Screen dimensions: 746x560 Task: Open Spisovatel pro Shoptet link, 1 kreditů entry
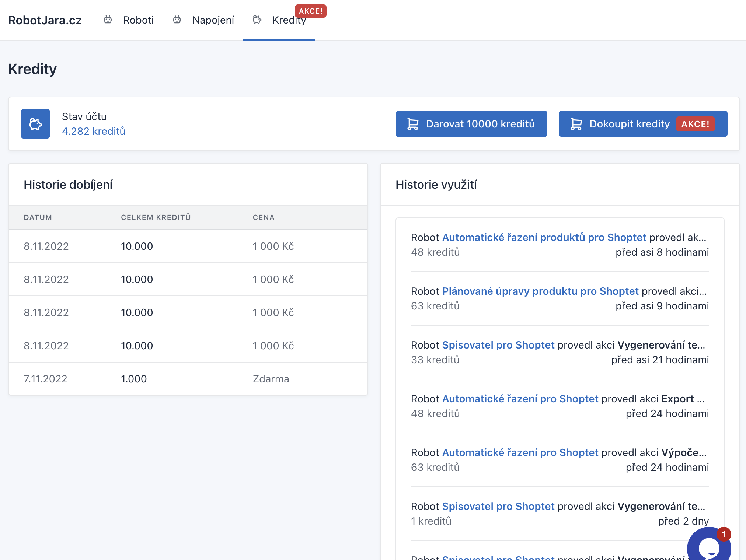pyautogui.click(x=498, y=506)
